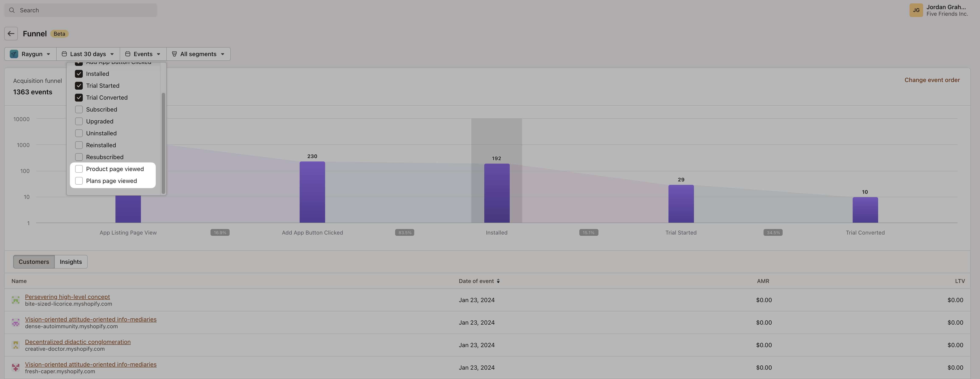This screenshot has height=379, width=980.
Task: Check the Product page viewed event
Action: coord(79,169)
